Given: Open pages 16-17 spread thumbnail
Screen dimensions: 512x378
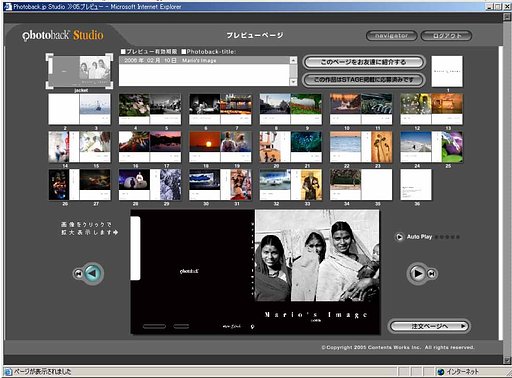Looking at the screenshot, I should coord(150,147).
